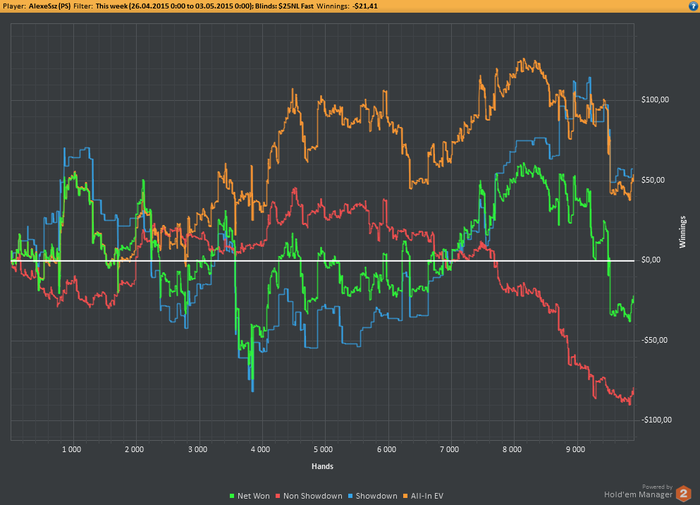700x505 pixels.
Task: Click the $100,00 y-axis label
Action: tap(655, 100)
